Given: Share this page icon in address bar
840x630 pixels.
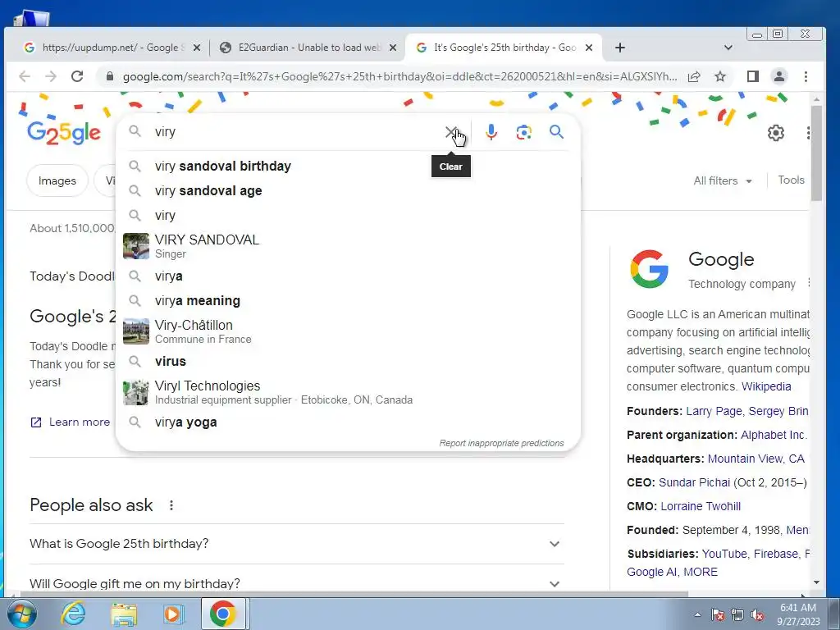Looking at the screenshot, I should tap(694, 76).
